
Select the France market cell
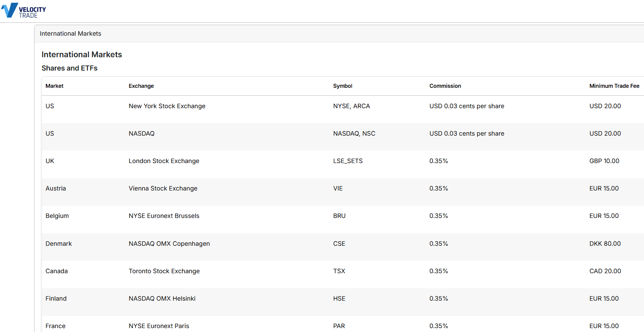[x=55, y=326]
